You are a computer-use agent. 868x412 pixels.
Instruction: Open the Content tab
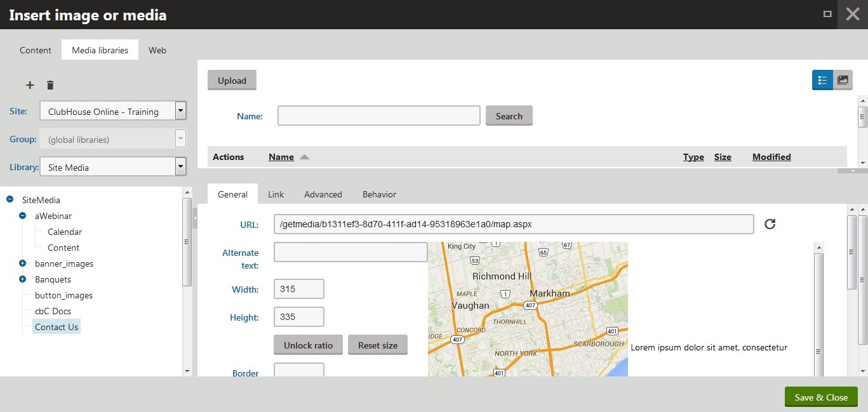tap(36, 50)
